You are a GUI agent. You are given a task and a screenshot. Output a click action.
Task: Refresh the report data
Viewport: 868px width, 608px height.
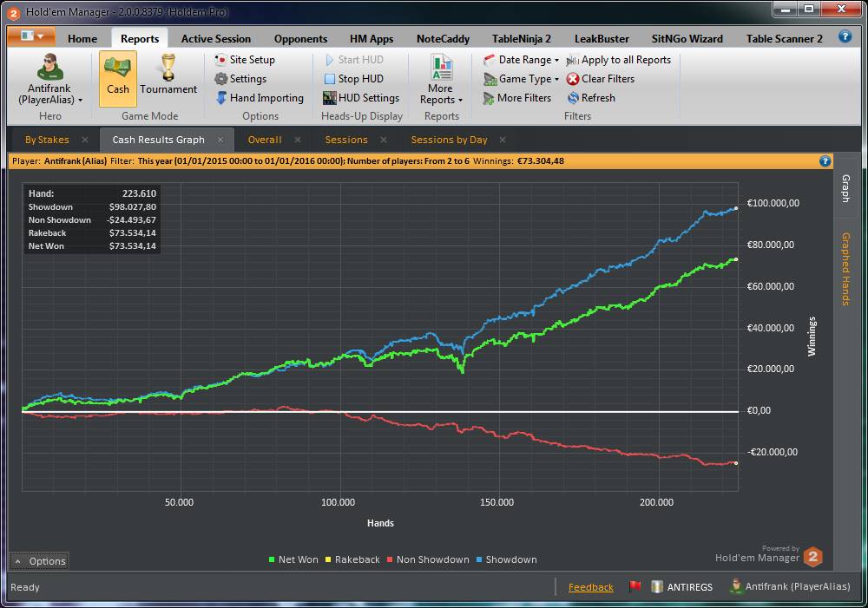590,98
